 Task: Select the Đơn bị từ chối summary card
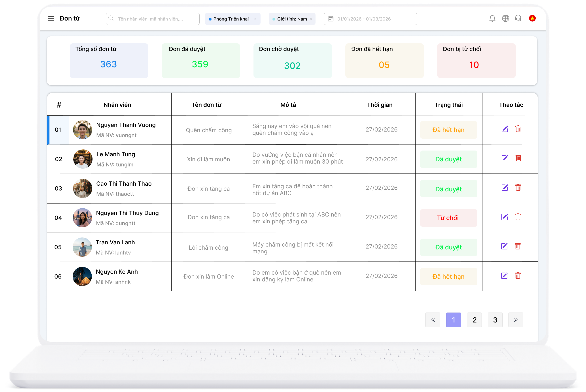(x=476, y=60)
